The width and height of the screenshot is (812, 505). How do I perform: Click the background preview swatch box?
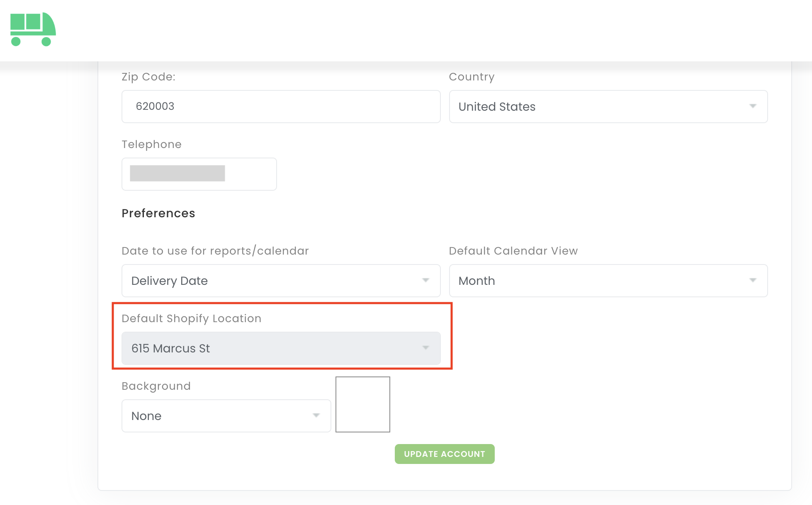tap(362, 404)
